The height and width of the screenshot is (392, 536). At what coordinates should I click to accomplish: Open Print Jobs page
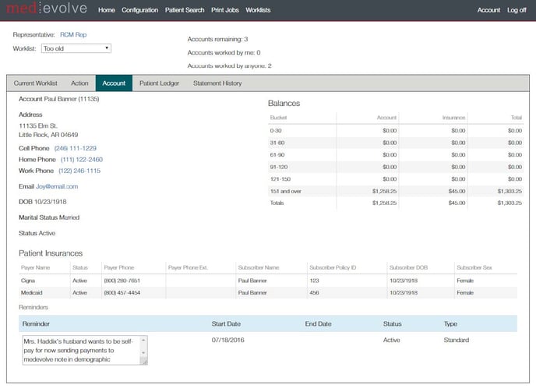pos(225,11)
